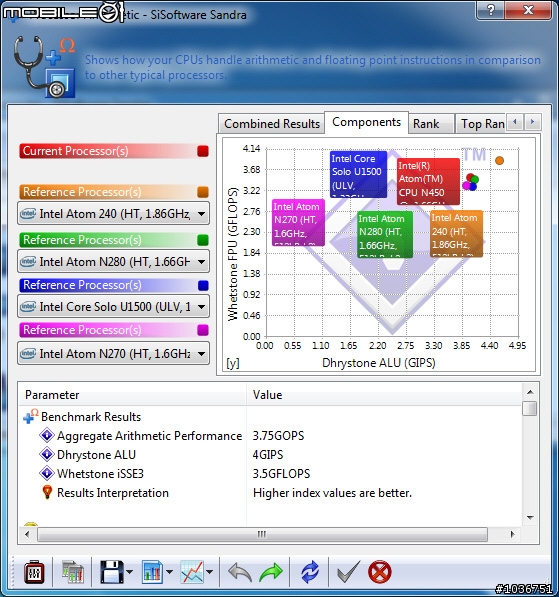The image size is (559, 597).
Task: Open the line graph icon's dropdown arrow
Action: (209, 571)
